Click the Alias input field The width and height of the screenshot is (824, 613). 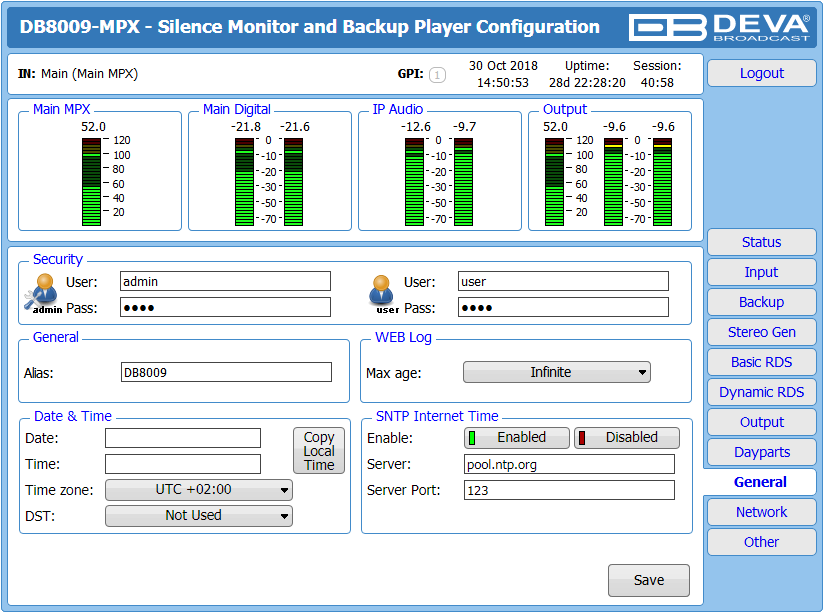pyautogui.click(x=226, y=372)
